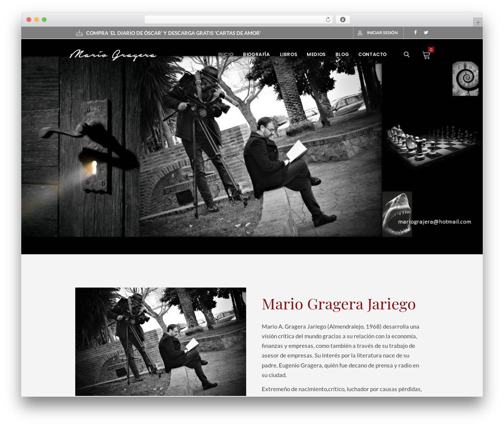Click the lower author photo thumbnail

tap(161, 342)
